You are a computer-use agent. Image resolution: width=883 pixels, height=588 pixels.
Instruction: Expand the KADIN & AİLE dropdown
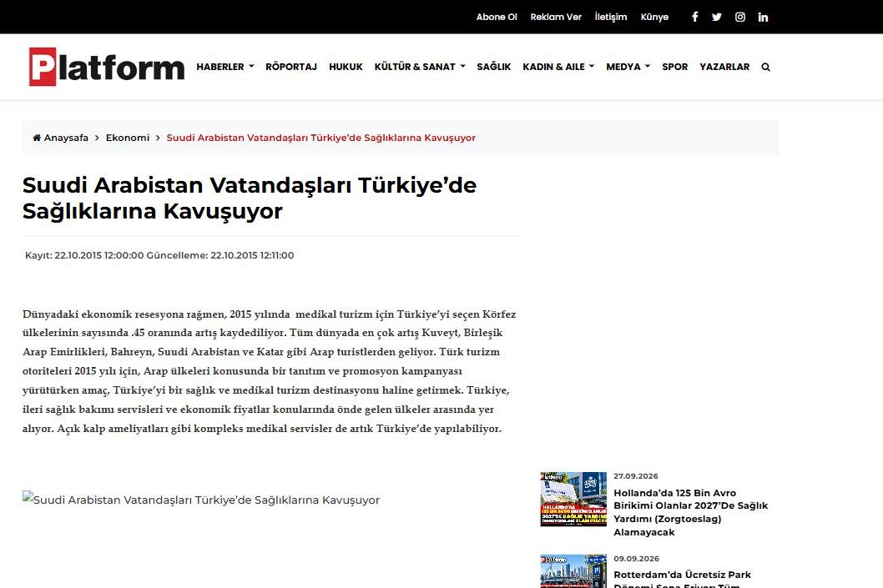tap(558, 67)
